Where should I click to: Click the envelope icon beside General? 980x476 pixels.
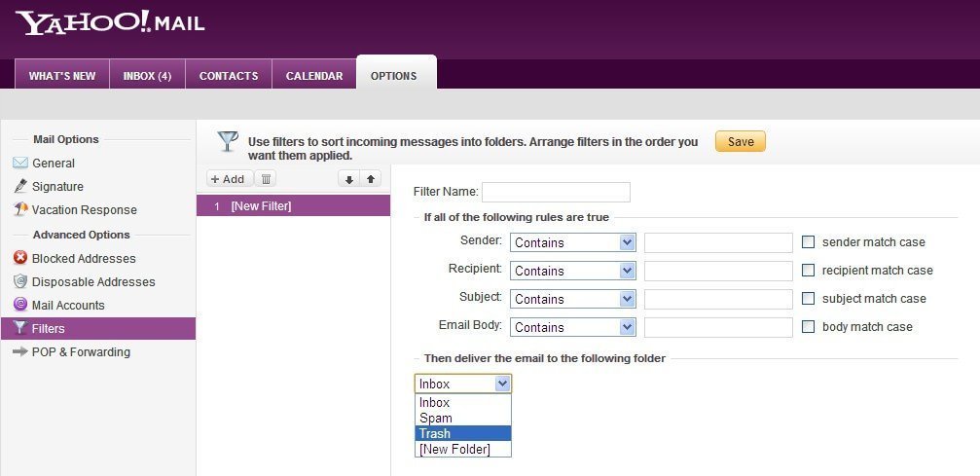click(x=20, y=164)
